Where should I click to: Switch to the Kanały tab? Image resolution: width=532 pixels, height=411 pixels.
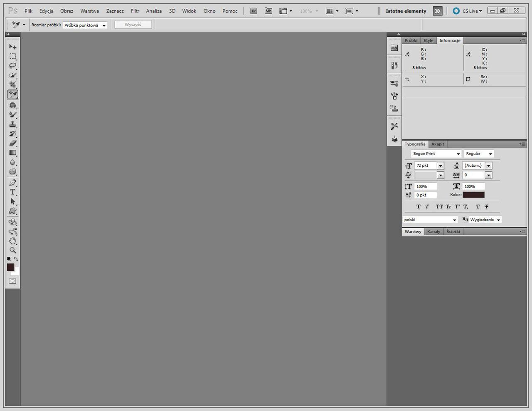(x=433, y=231)
